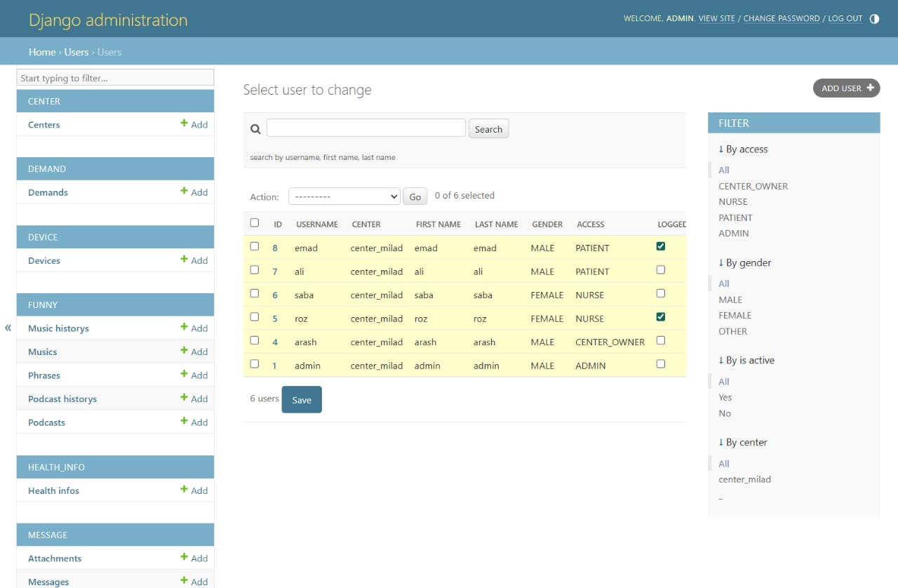Click the ADD USER button
This screenshot has height=588, width=898.
click(846, 88)
